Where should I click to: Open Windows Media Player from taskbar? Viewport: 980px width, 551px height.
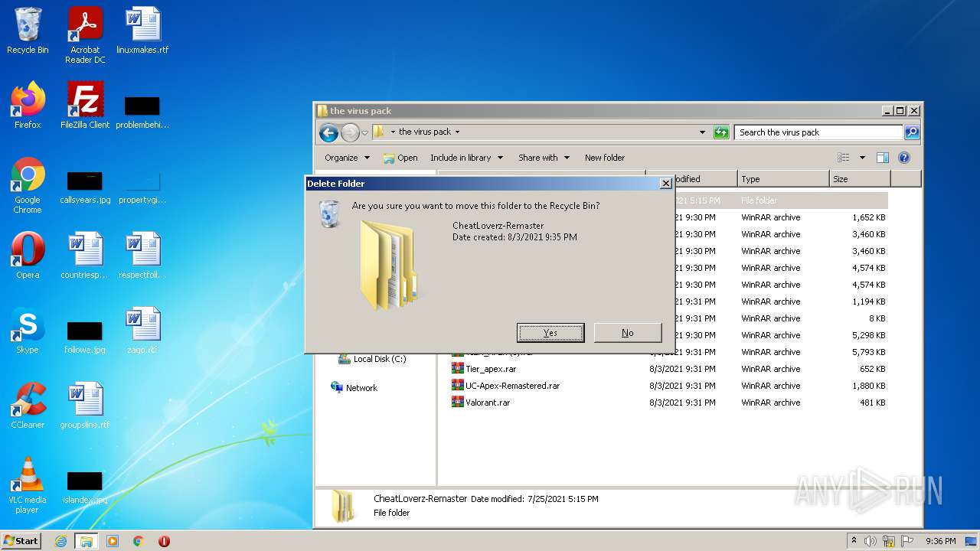click(x=113, y=541)
